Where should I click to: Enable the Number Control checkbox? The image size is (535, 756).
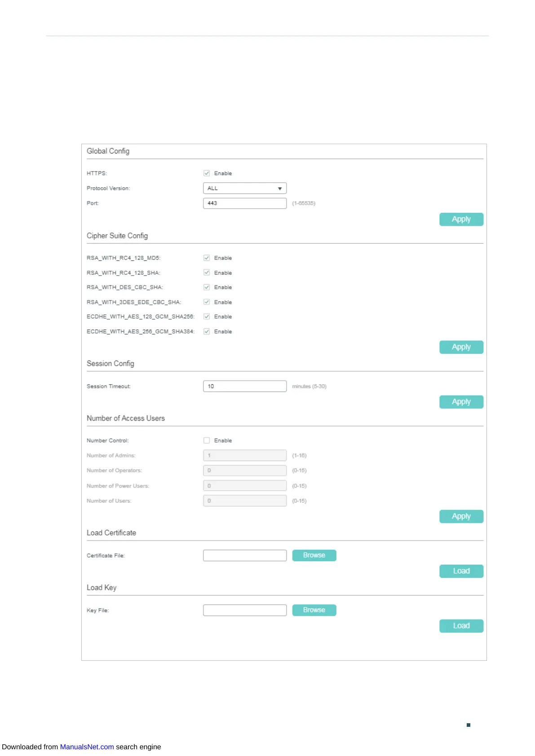coord(207,440)
